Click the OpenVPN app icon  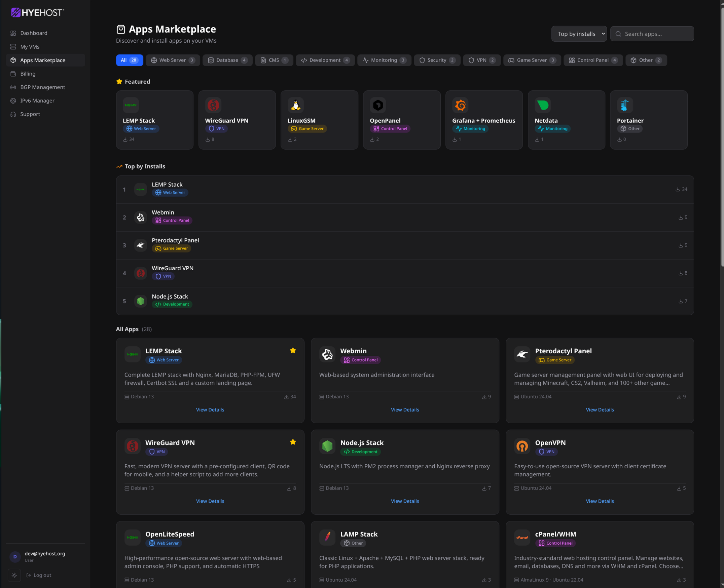522,446
